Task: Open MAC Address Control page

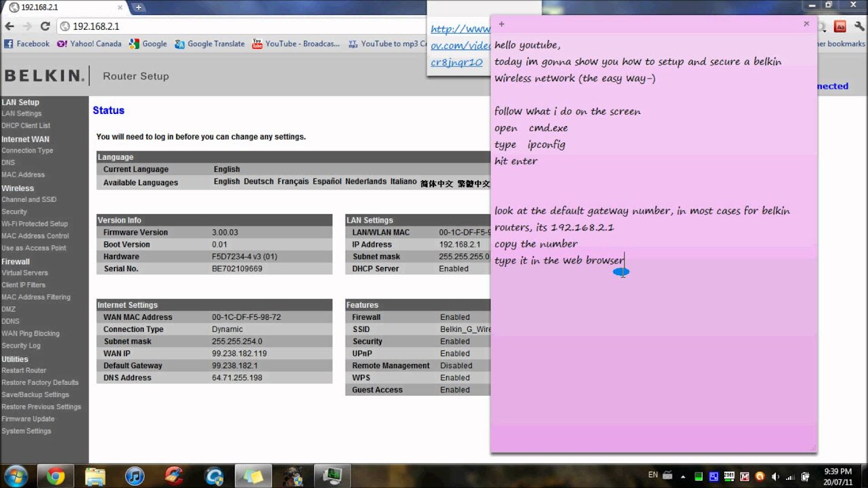Action: pyautogui.click(x=35, y=237)
